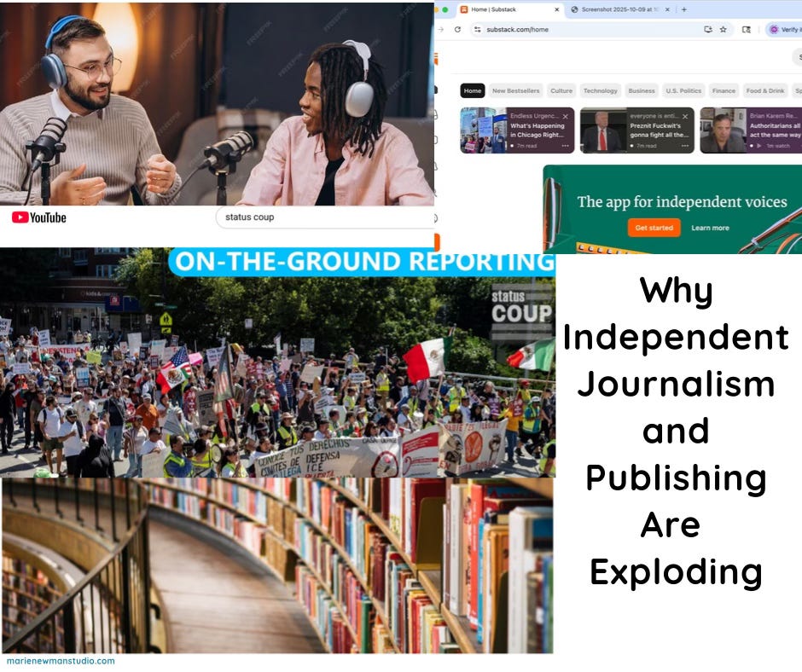The width and height of the screenshot is (802, 672).
Task: Select the New Bestsellers category
Action: click(x=515, y=90)
